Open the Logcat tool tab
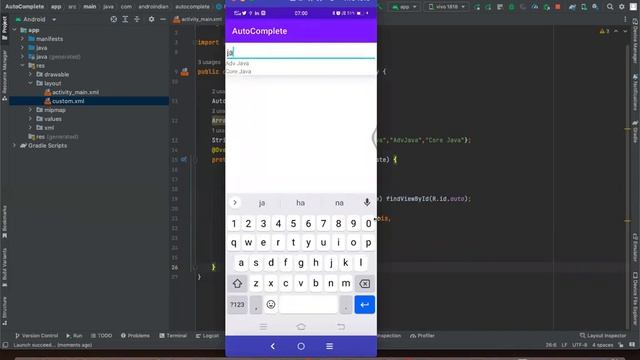 point(207,336)
